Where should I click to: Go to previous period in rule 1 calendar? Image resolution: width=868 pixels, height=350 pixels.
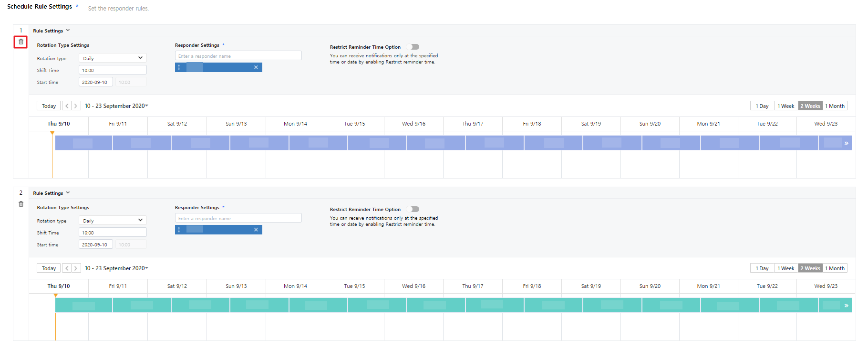67,106
